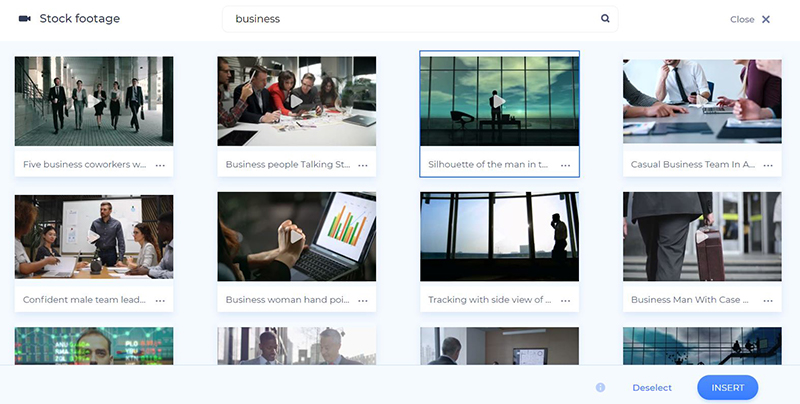Click title 'Tracking with side view of ...'
800x404 pixels.
coord(489,299)
